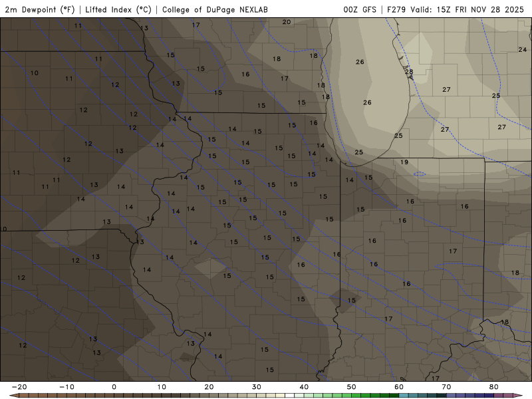Click the '40' label on the color scale
Viewport: 532px width, 399px height.
click(304, 387)
